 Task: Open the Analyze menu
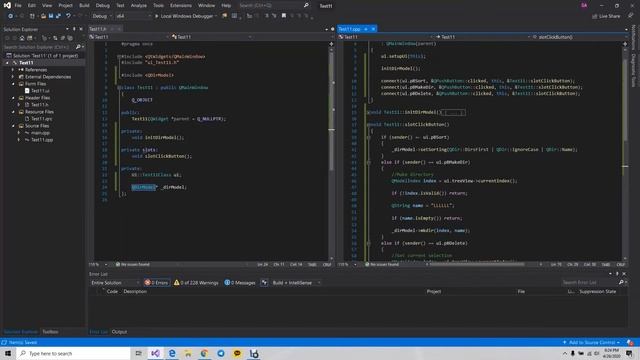click(139, 5)
